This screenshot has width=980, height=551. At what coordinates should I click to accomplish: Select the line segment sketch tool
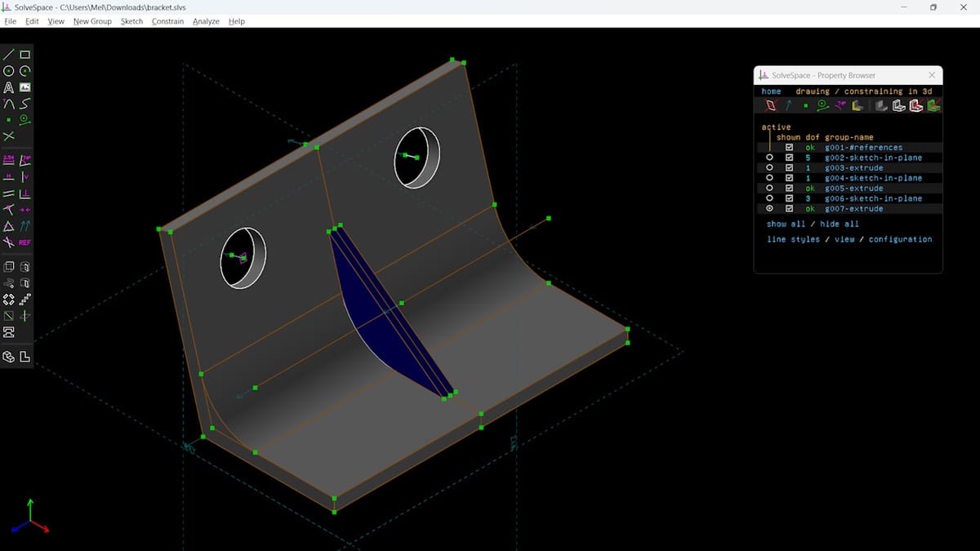9,55
